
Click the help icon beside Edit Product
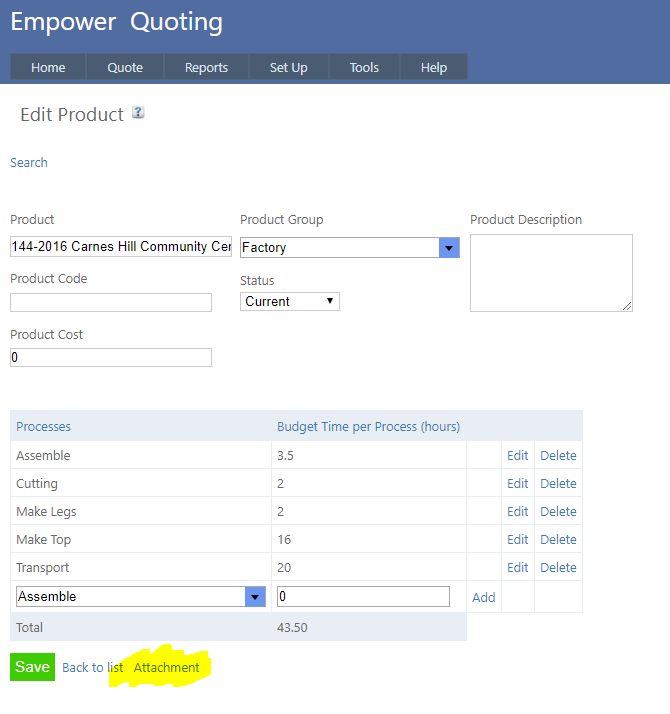pyautogui.click(x=138, y=113)
